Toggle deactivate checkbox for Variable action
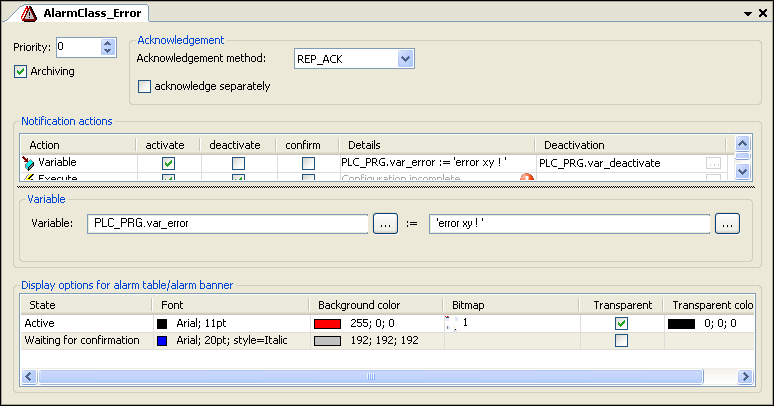 coord(238,163)
